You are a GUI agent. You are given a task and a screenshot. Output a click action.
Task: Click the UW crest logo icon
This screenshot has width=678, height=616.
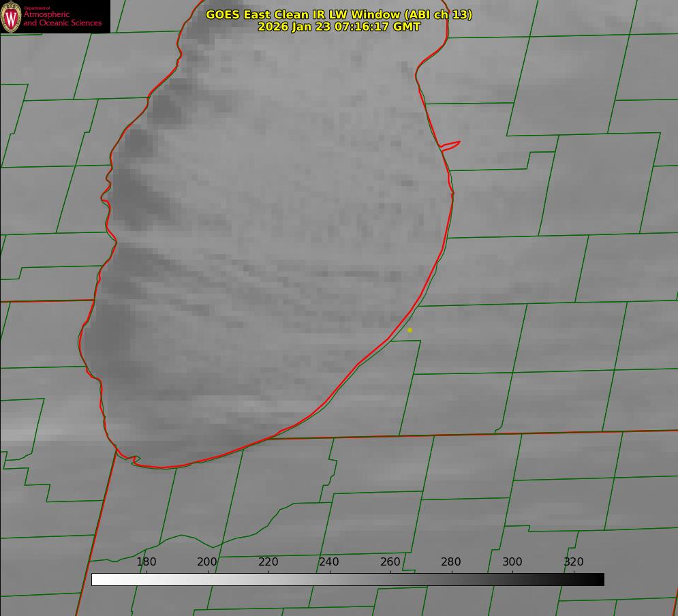click(x=11, y=16)
